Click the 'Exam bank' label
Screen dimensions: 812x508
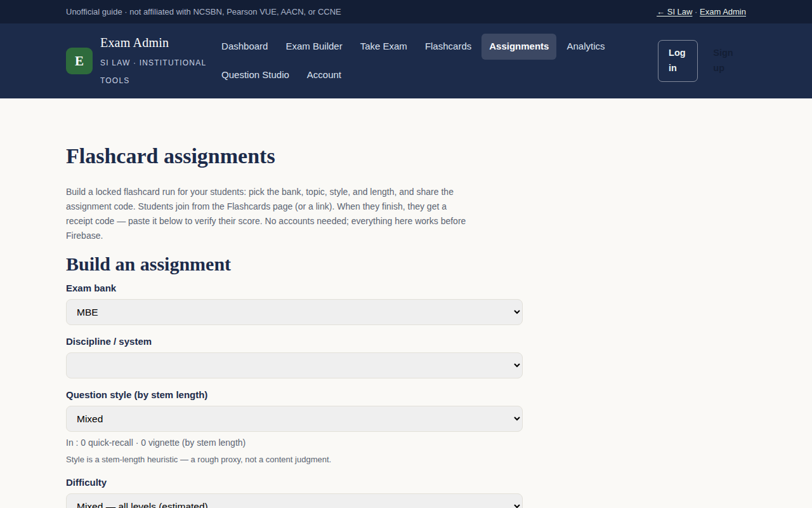(91, 288)
